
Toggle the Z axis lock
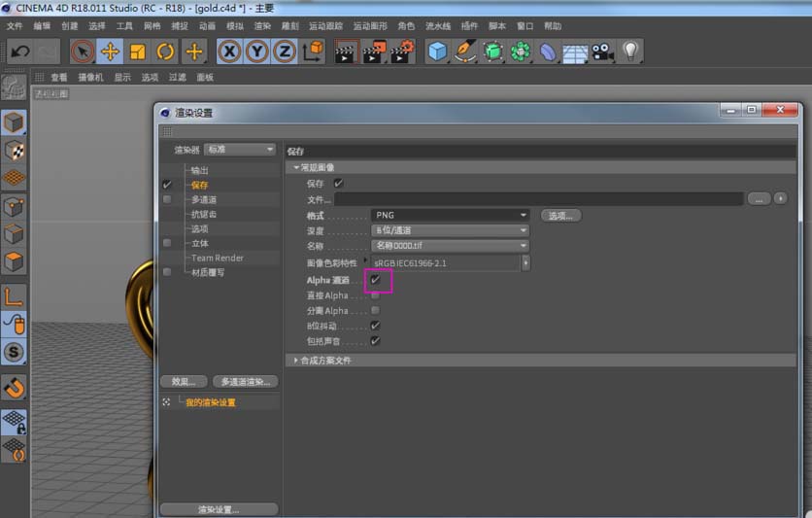(x=285, y=52)
